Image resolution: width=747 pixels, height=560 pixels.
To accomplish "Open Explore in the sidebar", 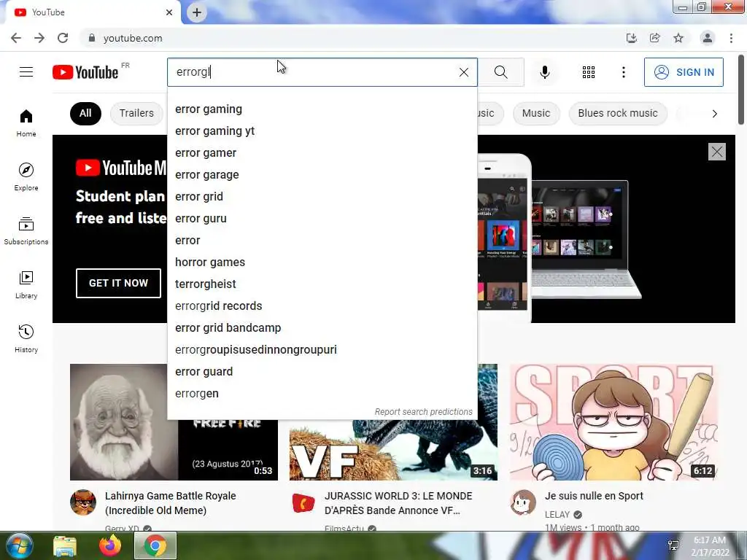I will tap(26, 177).
